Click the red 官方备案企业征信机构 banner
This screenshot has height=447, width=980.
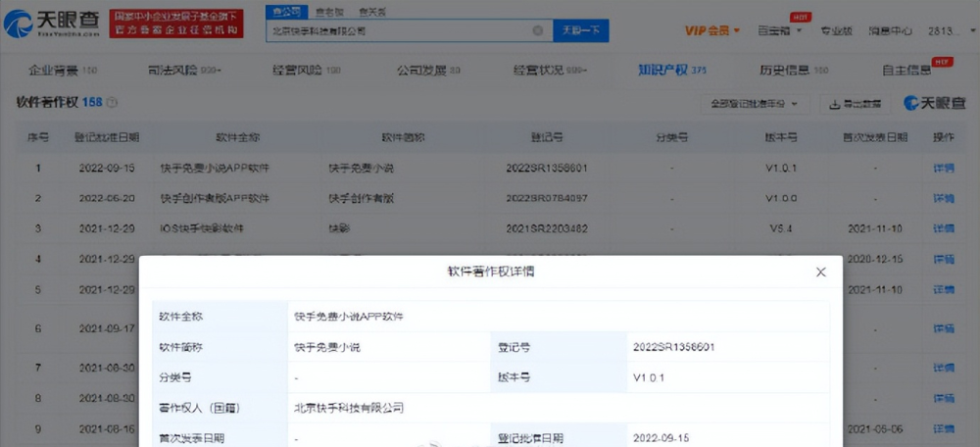tap(176, 24)
